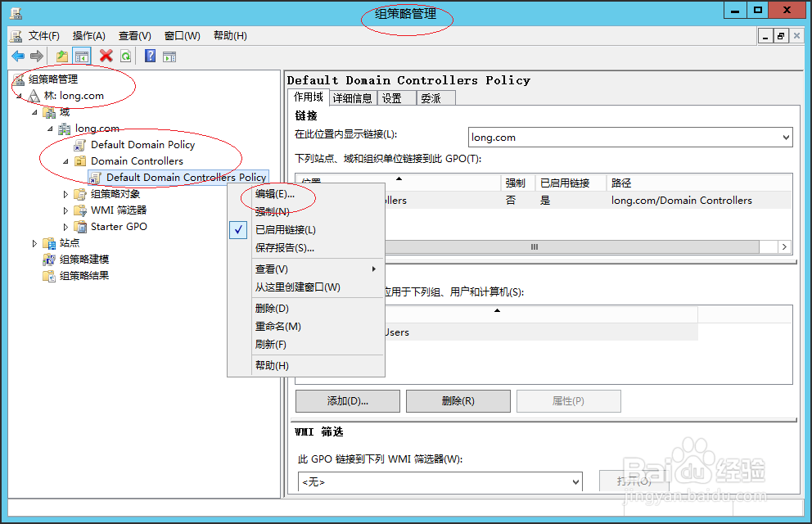Open the long.com link location combo box
The height and width of the screenshot is (524, 812).
783,137
